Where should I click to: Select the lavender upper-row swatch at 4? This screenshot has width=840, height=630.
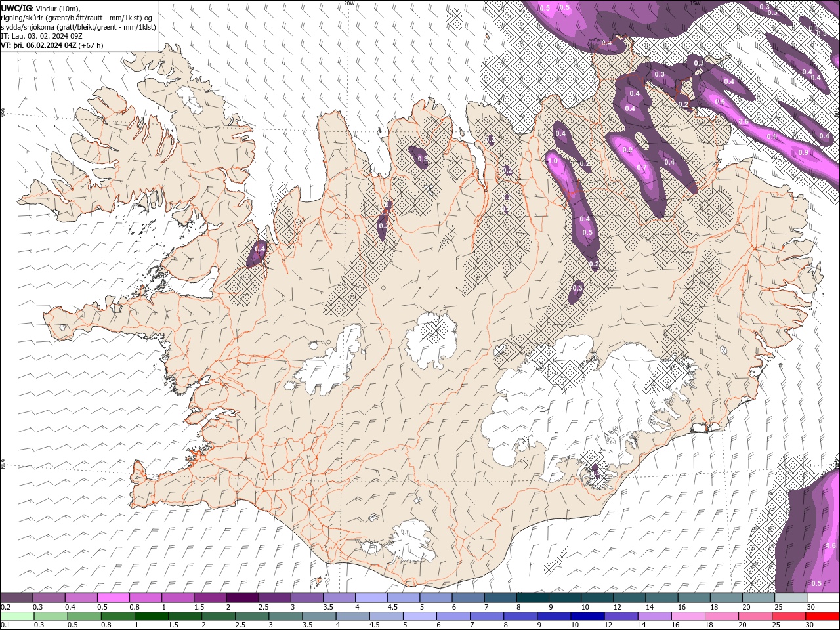371,598
